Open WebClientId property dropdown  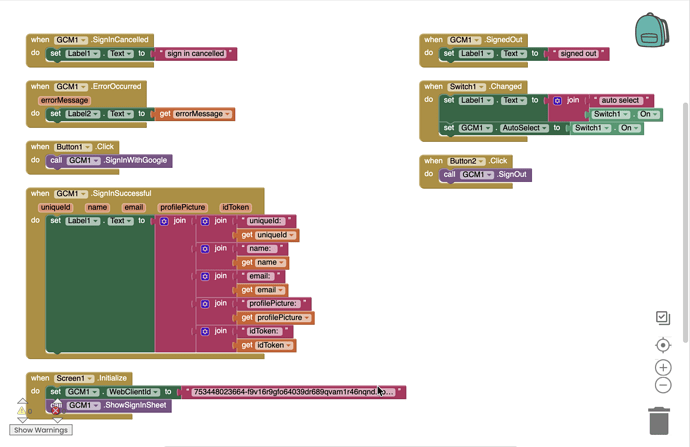(x=134, y=392)
